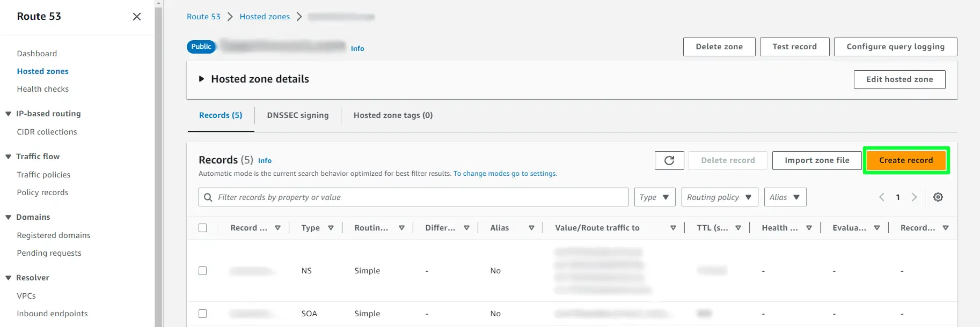The image size is (980, 327).
Task: Open Pending requests in sidebar
Action: click(x=49, y=253)
